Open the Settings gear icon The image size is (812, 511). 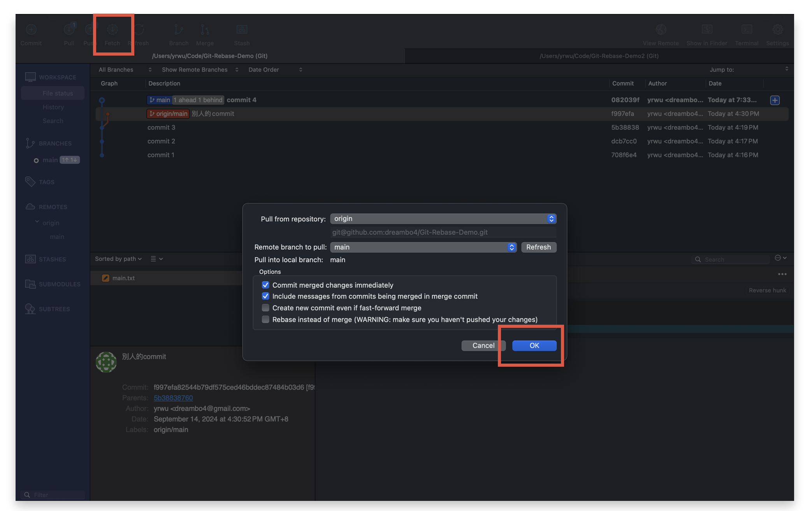coord(777,30)
